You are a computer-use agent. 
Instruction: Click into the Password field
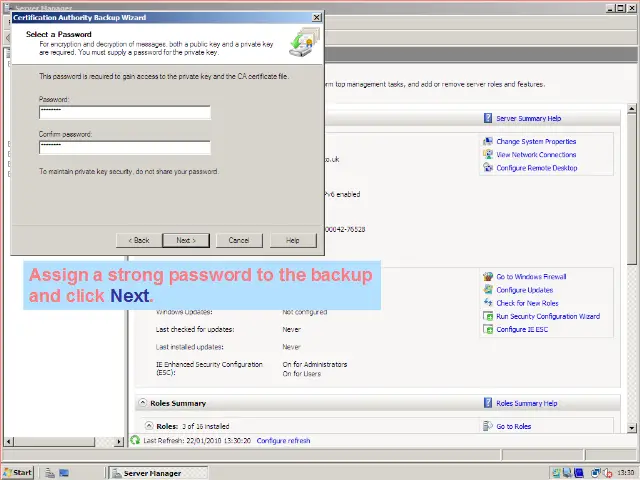tap(124, 113)
